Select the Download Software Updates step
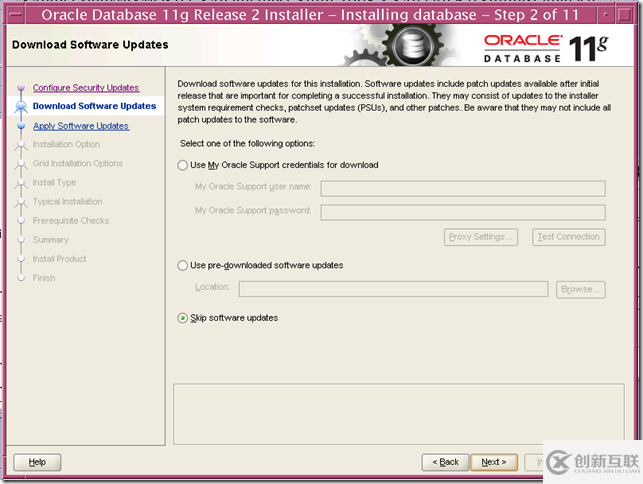 tap(94, 106)
